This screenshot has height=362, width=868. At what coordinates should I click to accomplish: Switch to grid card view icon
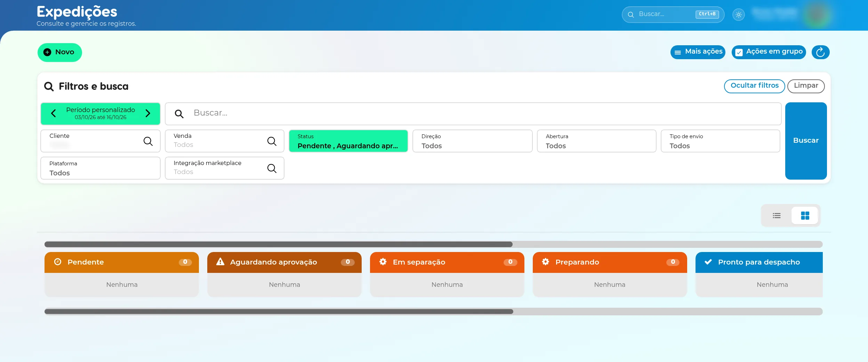[805, 216]
